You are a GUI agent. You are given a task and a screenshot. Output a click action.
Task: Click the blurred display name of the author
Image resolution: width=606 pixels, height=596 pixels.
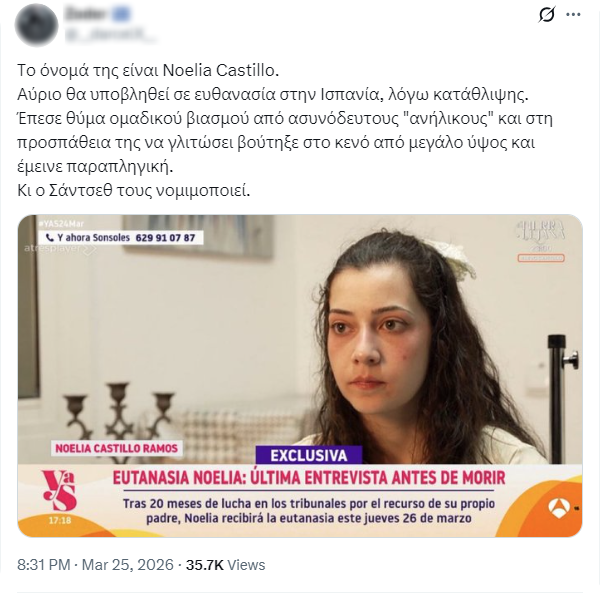point(87,14)
